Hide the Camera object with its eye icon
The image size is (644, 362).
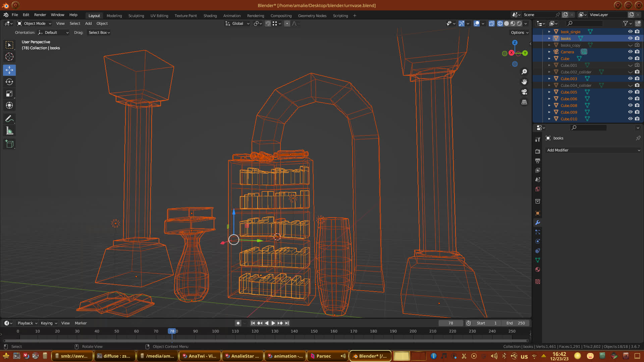pos(630,52)
